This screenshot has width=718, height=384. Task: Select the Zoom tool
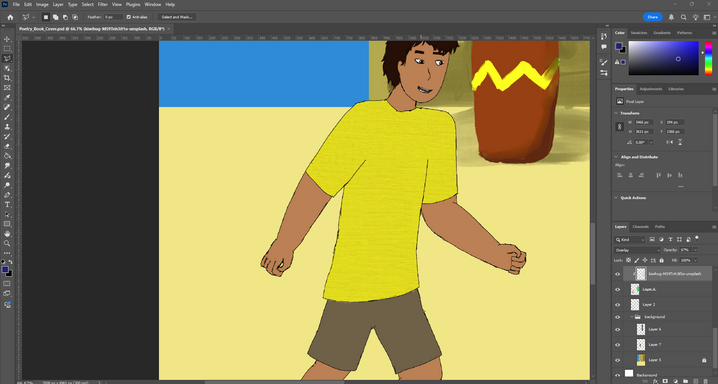tap(7, 243)
